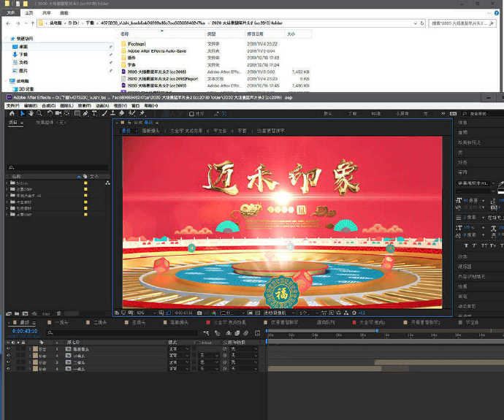
Task: Click the timeline current time 0:00:43:10
Action: (x=25, y=331)
